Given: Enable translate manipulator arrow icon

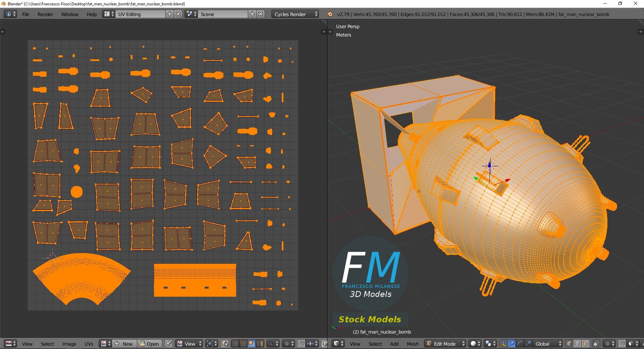Looking at the screenshot, I should (511, 344).
